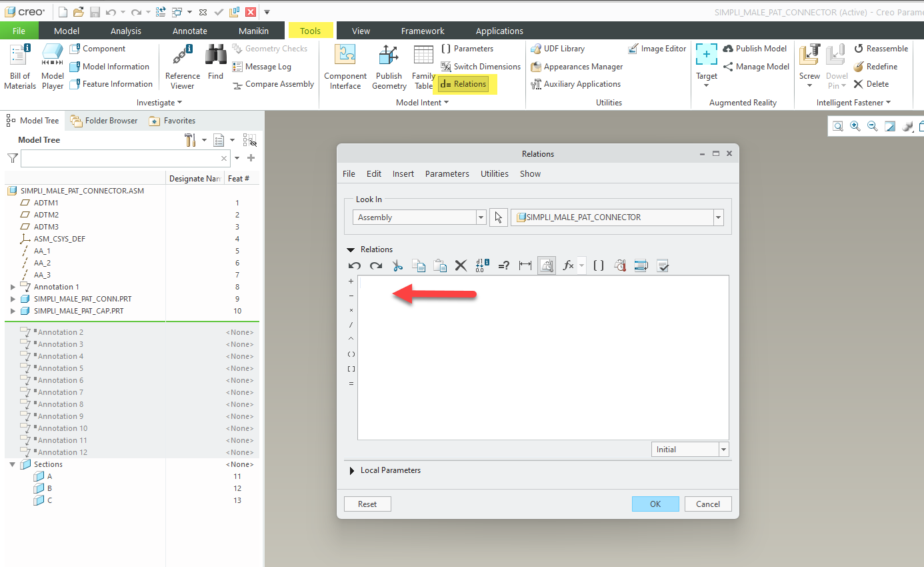Open the Utilities menu in Relations dialog

tap(494, 173)
